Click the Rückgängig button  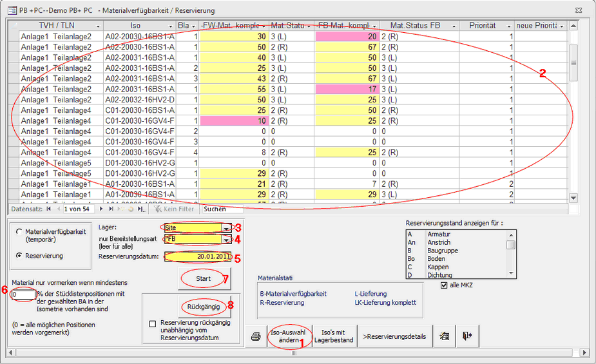pyautogui.click(x=204, y=306)
